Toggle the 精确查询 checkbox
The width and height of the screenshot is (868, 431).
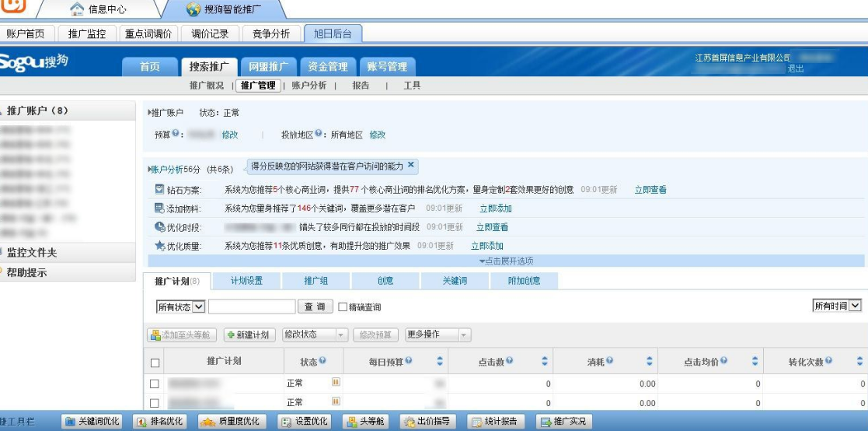point(343,307)
